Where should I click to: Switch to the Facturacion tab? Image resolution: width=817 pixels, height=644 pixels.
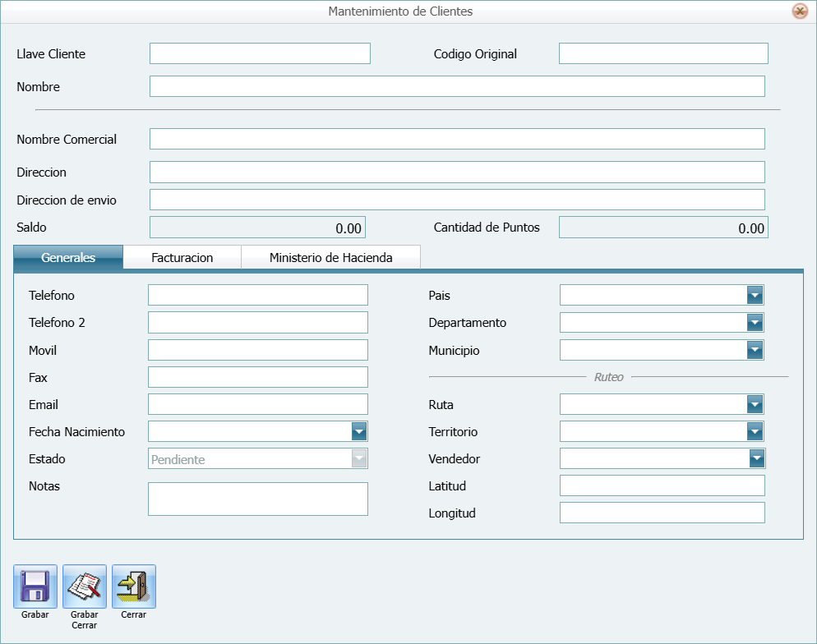pyautogui.click(x=182, y=258)
